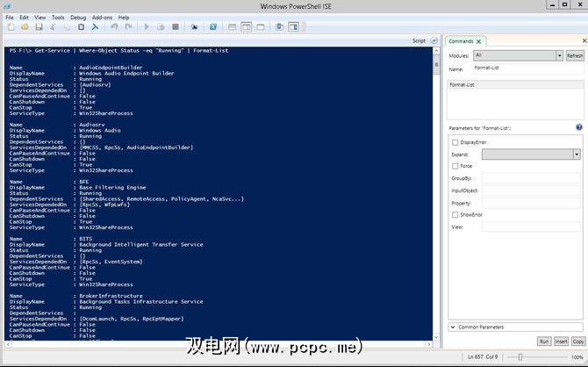Screen dimensions: 588x367
Task: Click the Run Selection icon
Action: 161,27
